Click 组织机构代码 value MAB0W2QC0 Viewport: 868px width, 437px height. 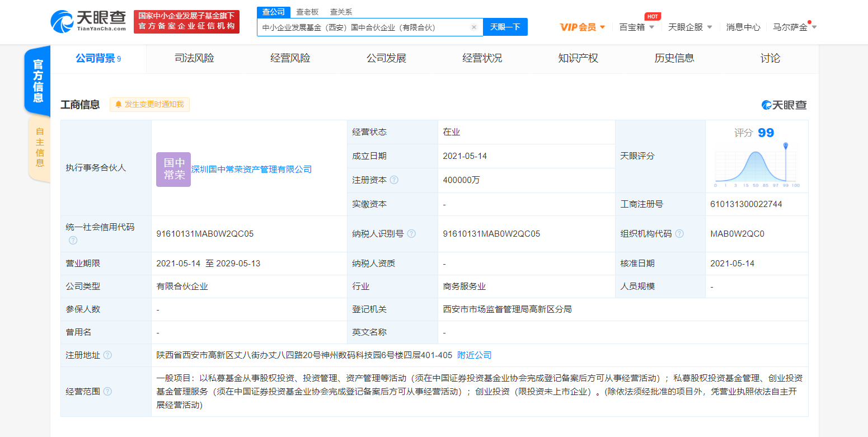coord(737,234)
